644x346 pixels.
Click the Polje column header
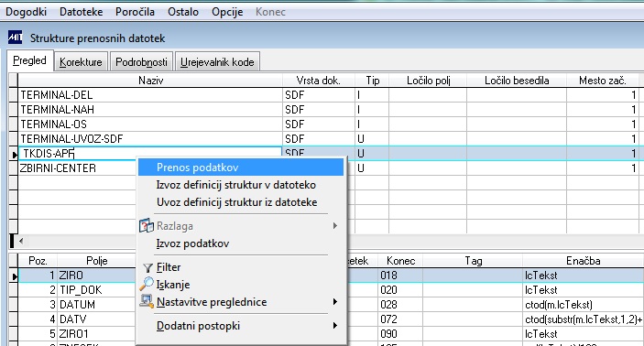[x=97, y=261]
